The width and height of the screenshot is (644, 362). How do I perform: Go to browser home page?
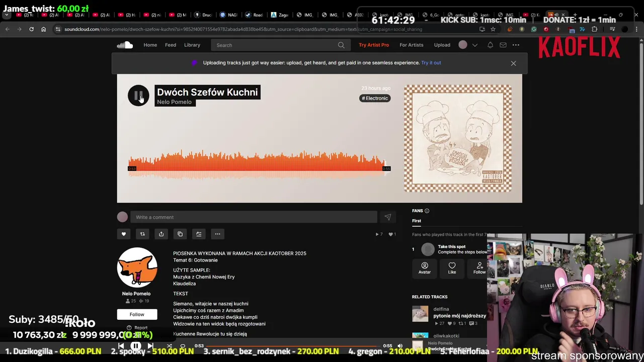(x=43, y=29)
